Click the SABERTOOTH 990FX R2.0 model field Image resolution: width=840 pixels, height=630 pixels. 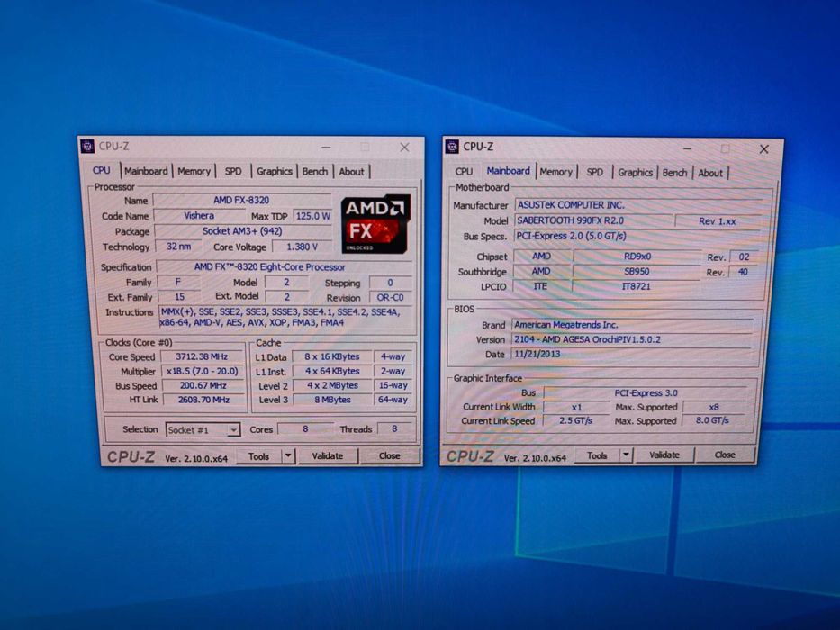[x=592, y=220]
